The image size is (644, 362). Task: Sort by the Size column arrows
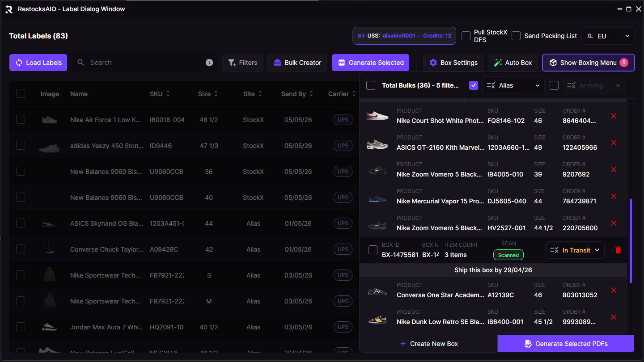pyautogui.click(x=216, y=94)
